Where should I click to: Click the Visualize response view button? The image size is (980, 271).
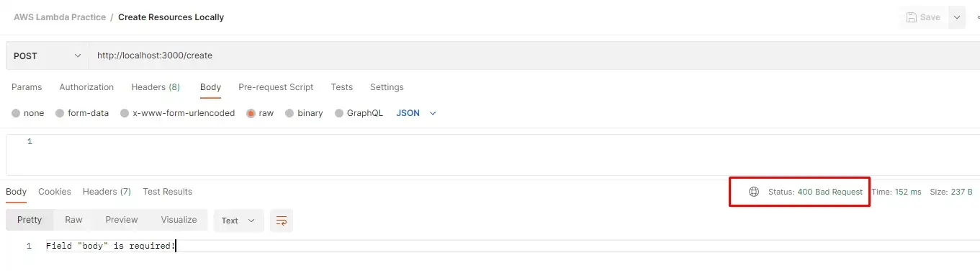tap(179, 220)
